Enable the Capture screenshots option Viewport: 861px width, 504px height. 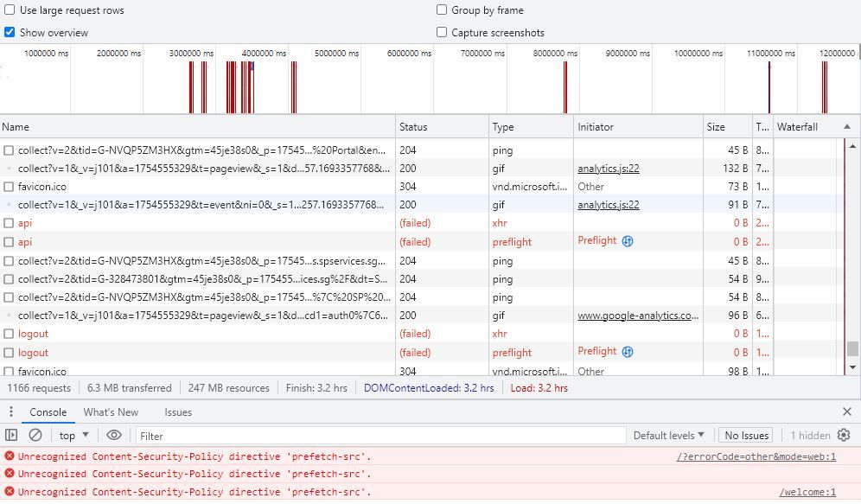click(442, 33)
